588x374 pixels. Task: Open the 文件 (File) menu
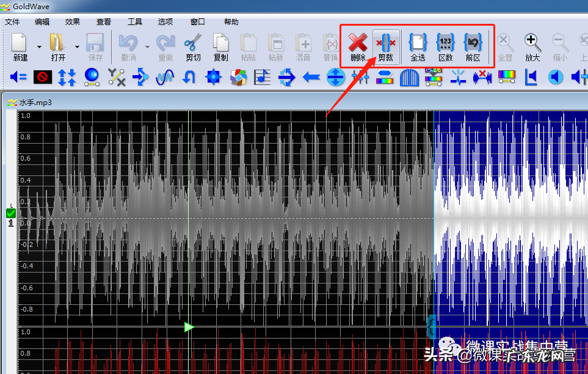(x=12, y=22)
